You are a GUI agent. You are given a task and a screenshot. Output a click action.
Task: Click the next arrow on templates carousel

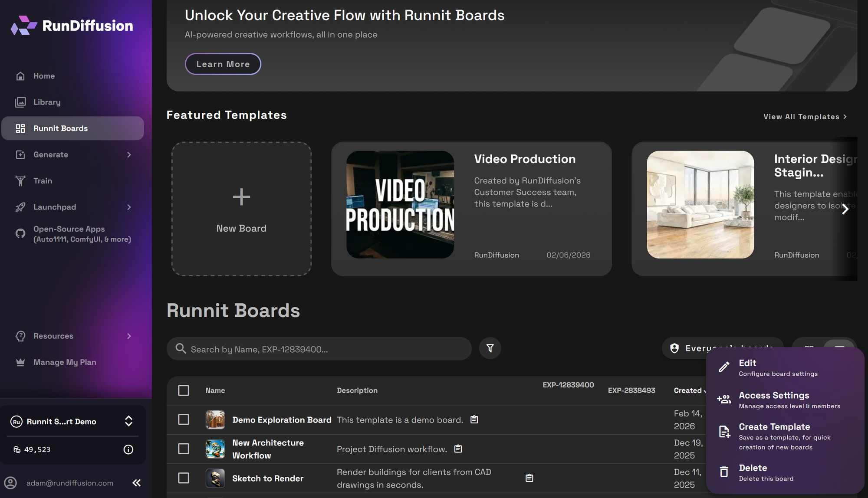point(845,210)
